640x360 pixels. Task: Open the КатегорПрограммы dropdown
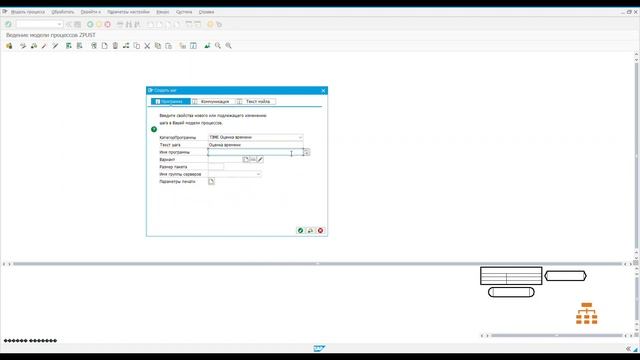point(300,138)
